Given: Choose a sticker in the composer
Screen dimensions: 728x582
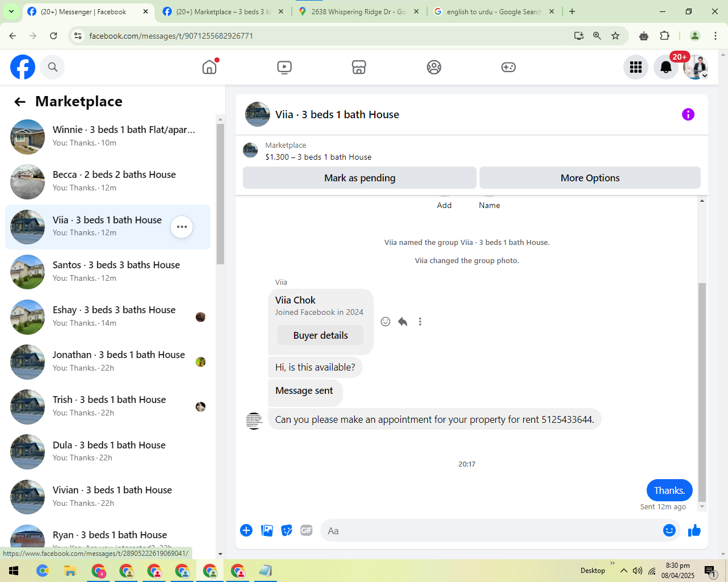Looking at the screenshot, I should tap(287, 530).
